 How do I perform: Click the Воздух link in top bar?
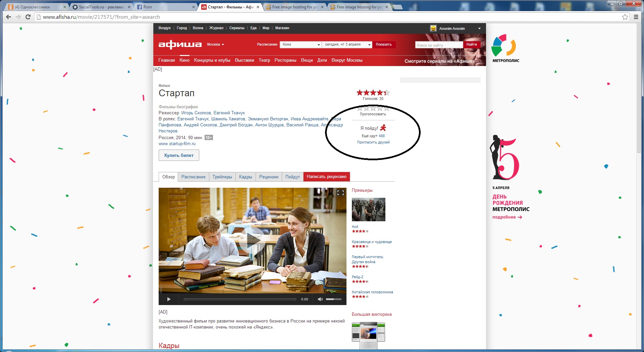165,28
